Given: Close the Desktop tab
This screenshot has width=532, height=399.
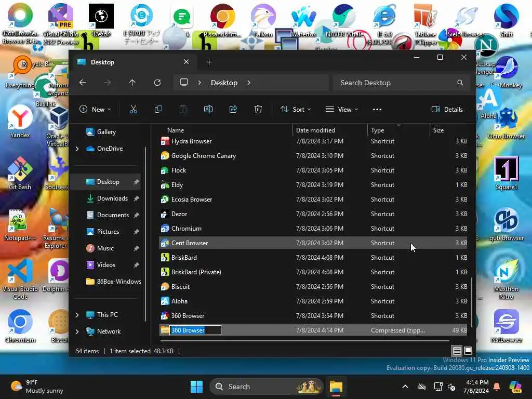Looking at the screenshot, I should pyautogui.click(x=187, y=62).
